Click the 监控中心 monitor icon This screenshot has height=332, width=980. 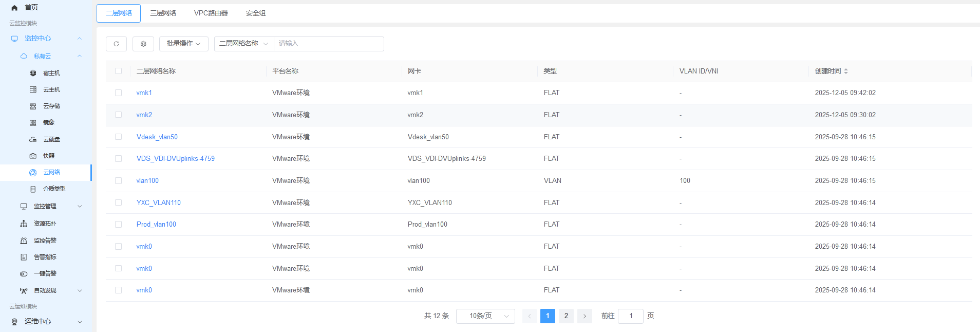(14, 39)
